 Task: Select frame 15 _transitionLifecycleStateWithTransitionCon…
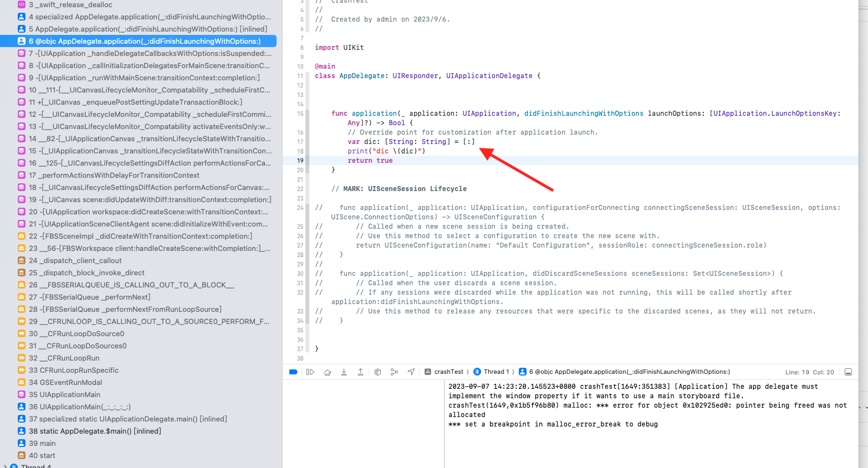139,151
